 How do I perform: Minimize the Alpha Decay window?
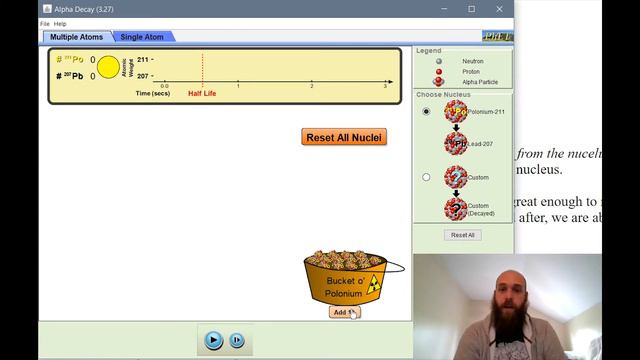(x=444, y=9)
